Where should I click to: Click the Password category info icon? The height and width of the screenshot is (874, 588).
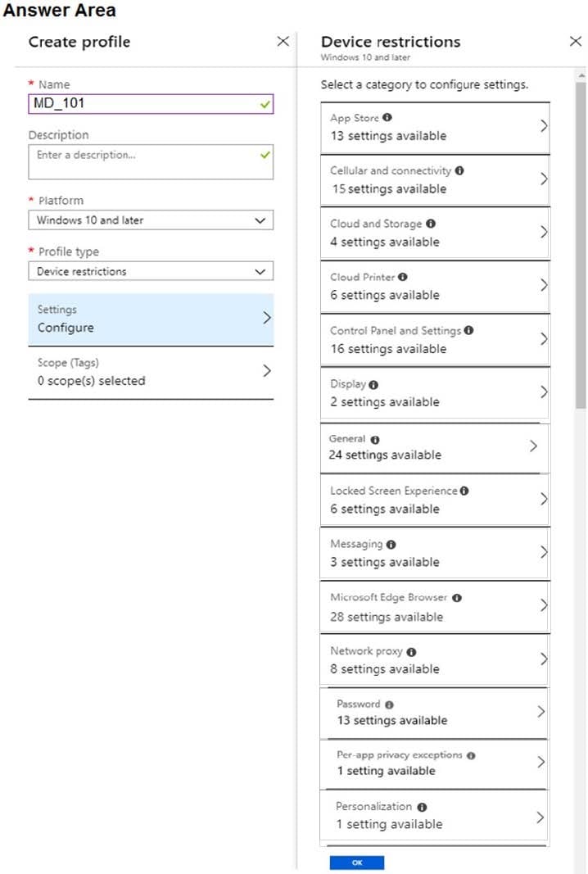[389, 704]
